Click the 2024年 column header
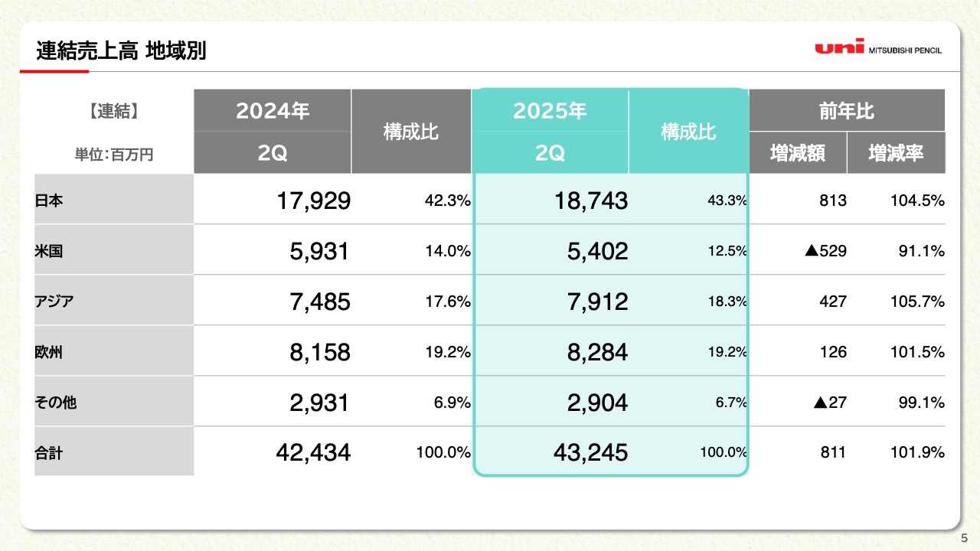980x551 pixels. [273, 111]
